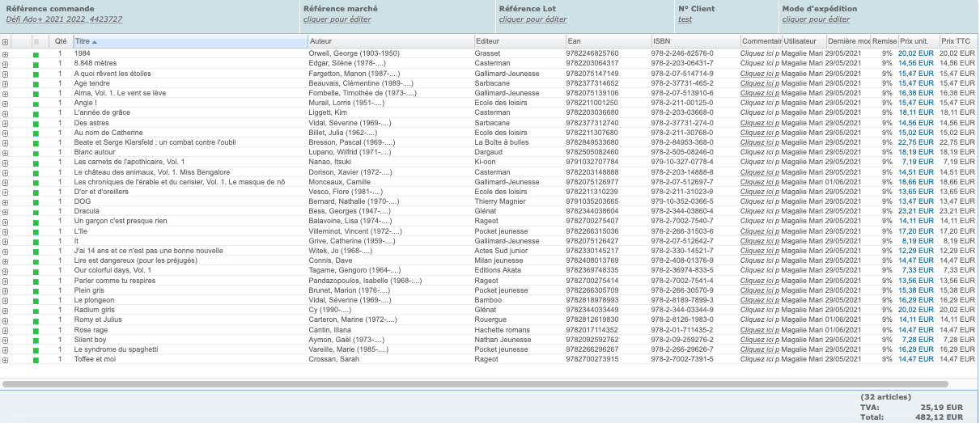Click green status icon for A quoi rêvent les étoiles
980x423 pixels.
click(36, 73)
